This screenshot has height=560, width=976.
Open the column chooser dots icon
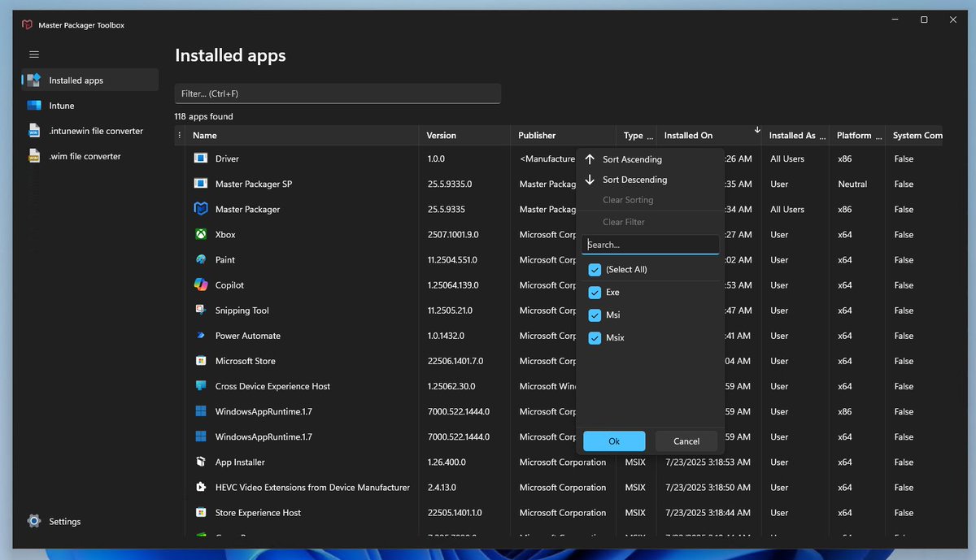pyautogui.click(x=180, y=136)
